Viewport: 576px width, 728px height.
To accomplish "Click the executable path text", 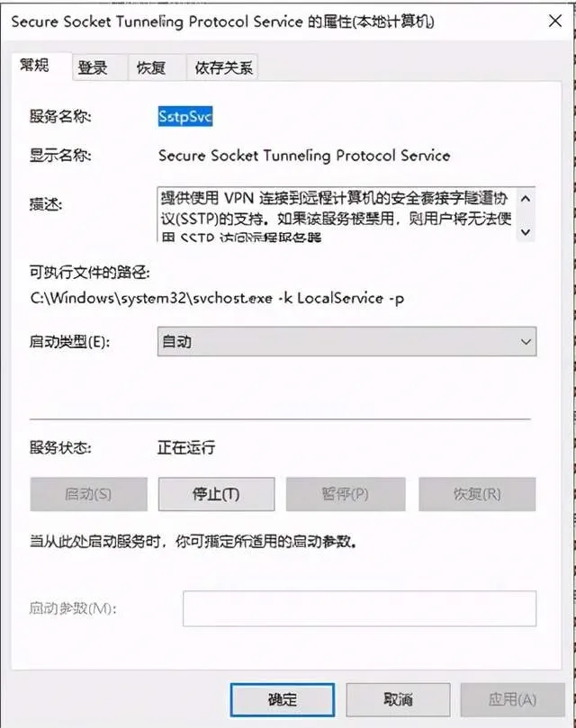I will [217, 298].
